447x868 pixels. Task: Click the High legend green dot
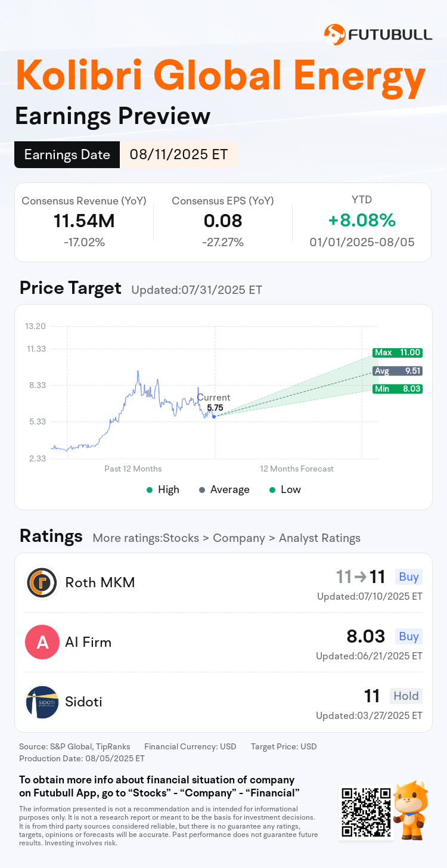coord(150,489)
